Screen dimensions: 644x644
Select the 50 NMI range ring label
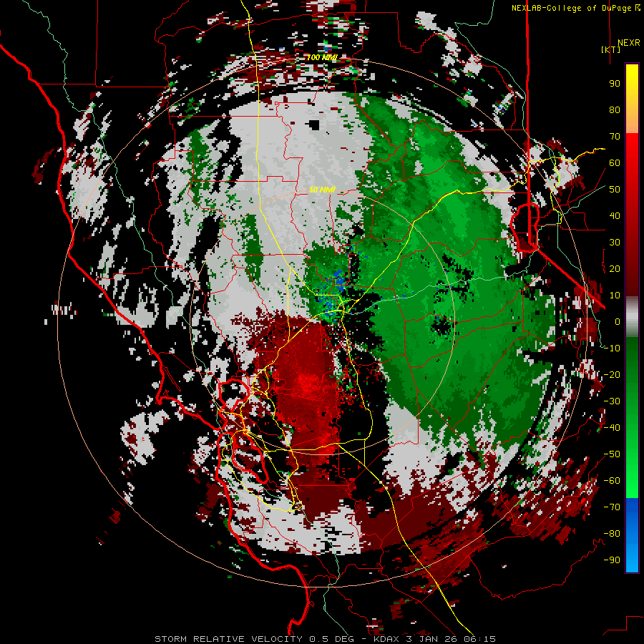[322, 190]
